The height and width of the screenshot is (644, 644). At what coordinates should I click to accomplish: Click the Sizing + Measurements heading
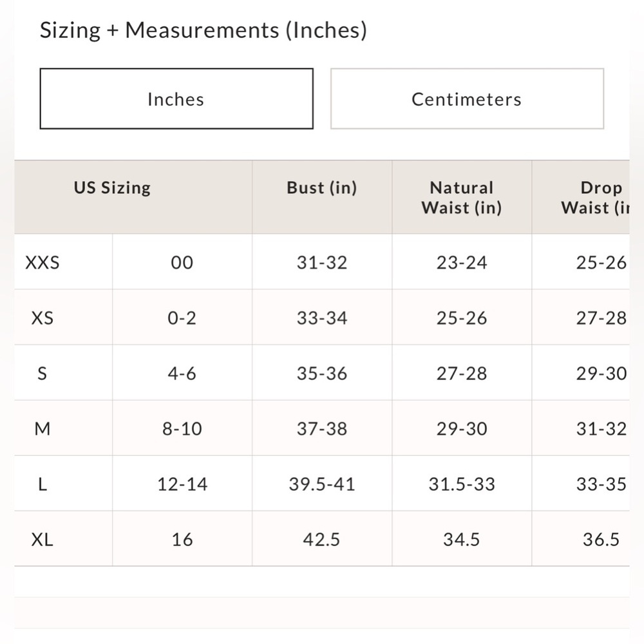point(204,30)
